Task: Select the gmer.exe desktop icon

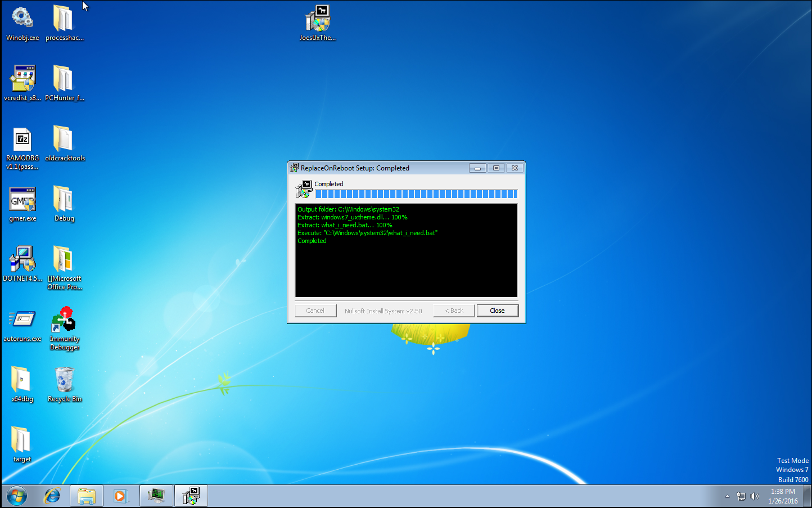Action: point(22,204)
